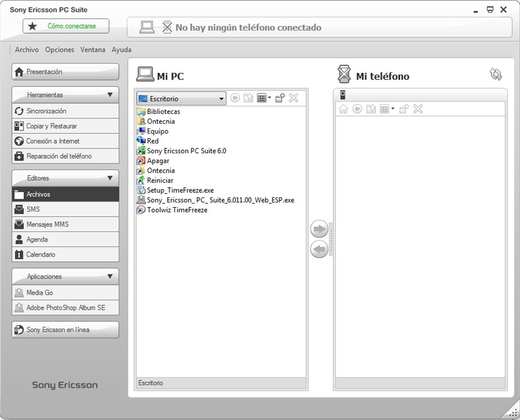
Task: Open view options arrow in Mi PC toolbar
Action: (x=269, y=98)
